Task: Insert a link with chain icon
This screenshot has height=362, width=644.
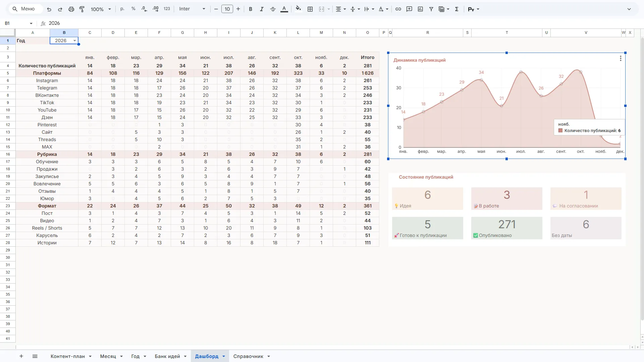Action: pos(398,9)
